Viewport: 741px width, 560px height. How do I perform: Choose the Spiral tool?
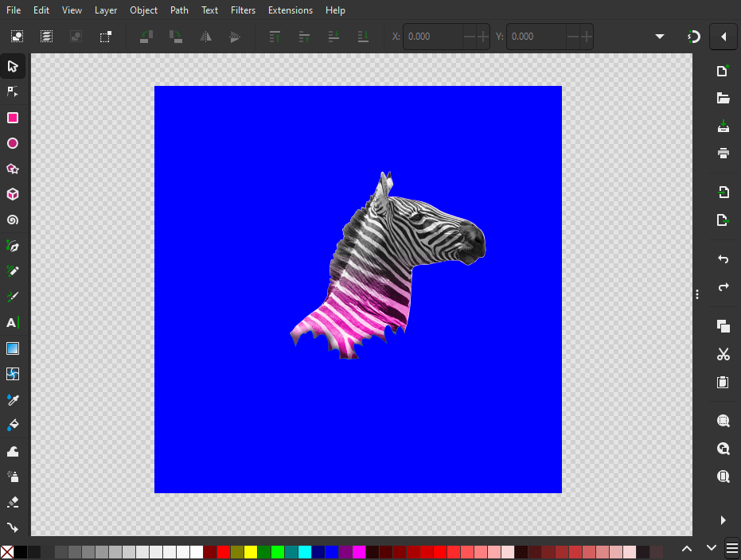(13, 220)
